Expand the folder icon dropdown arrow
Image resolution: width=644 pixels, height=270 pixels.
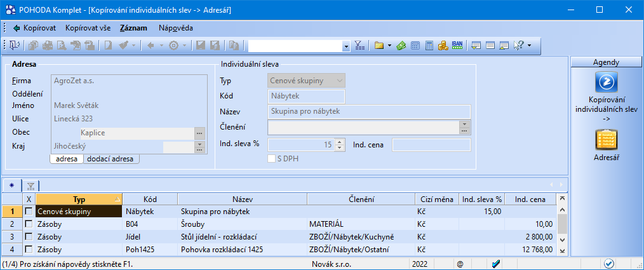(389, 46)
